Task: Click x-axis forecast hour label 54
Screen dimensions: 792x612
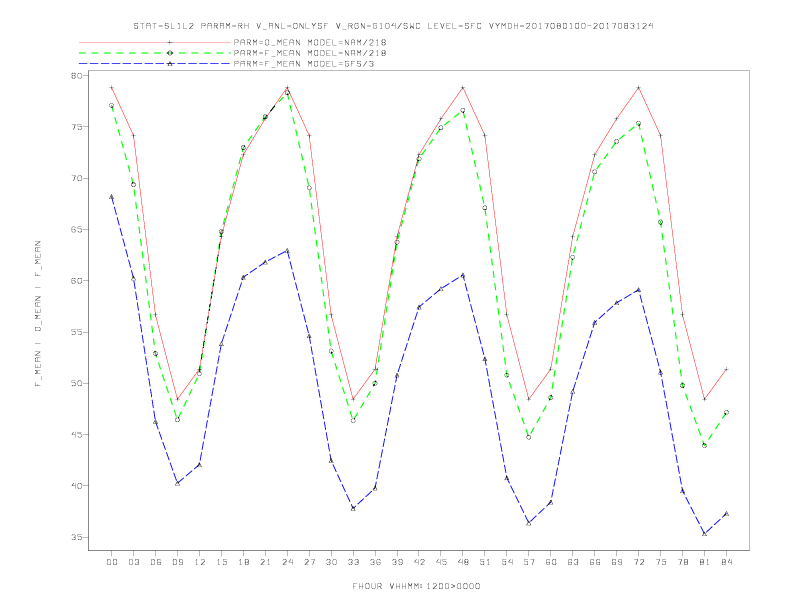Action: [x=507, y=562]
